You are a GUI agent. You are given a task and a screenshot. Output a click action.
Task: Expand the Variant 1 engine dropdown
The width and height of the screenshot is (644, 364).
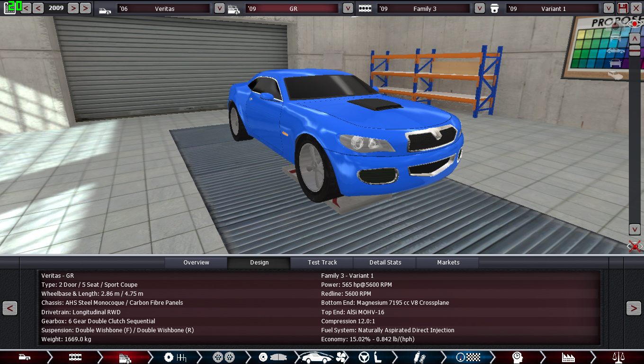608,9
